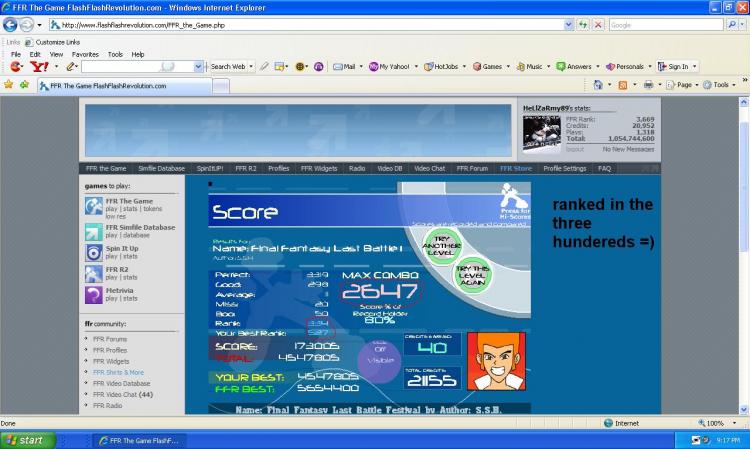Click the Windows Start button
Viewport: 750px width, 449px height.
click(28, 440)
